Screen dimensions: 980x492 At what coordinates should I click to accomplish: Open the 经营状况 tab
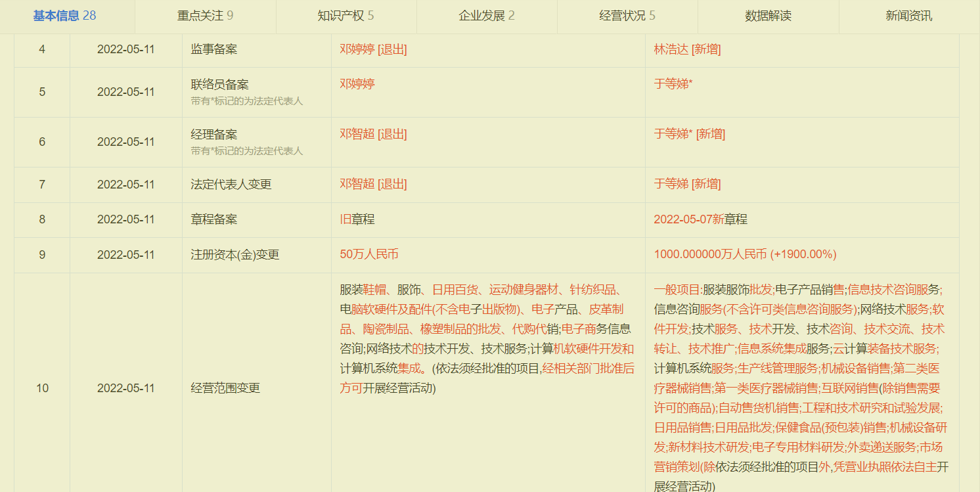pos(626,15)
